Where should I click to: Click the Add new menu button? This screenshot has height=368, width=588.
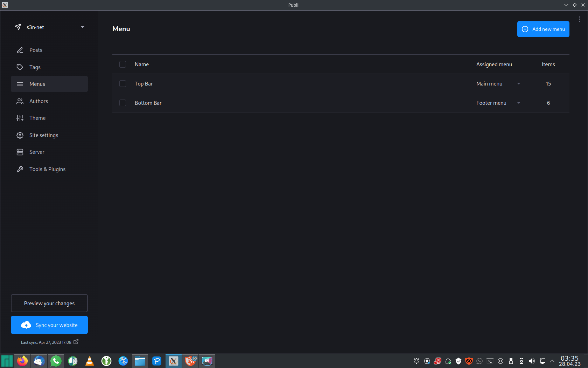pos(543,29)
